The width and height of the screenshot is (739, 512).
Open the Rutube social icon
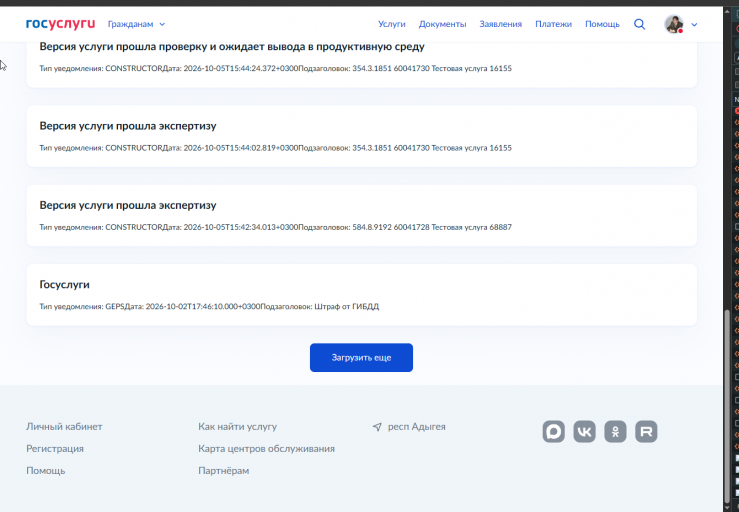coord(646,431)
